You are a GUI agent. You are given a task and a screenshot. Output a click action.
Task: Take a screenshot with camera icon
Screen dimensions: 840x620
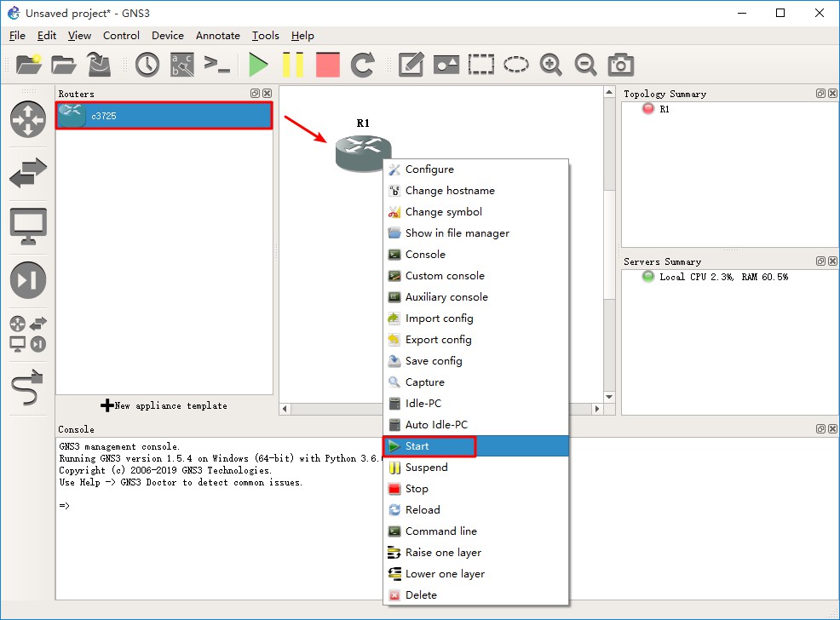coord(621,65)
